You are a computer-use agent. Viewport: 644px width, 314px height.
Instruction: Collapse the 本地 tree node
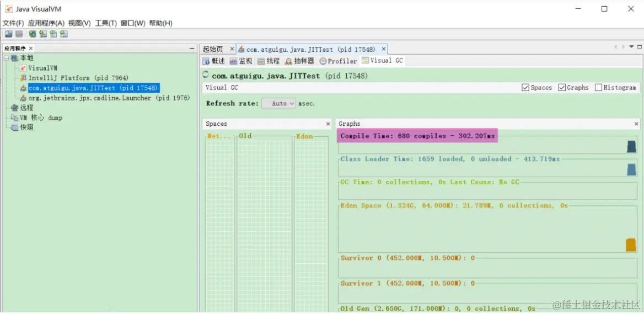pos(6,58)
